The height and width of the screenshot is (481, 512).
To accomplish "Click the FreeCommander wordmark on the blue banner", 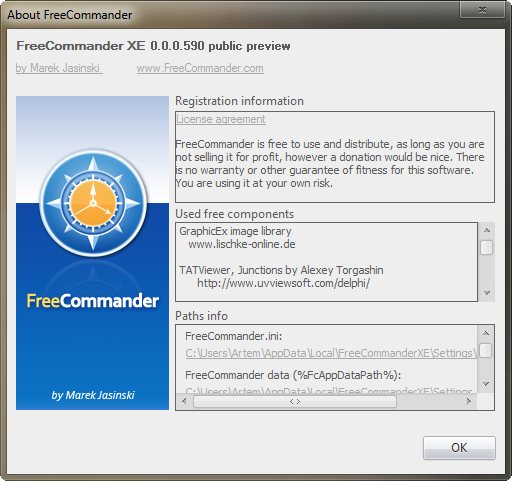I will pyautogui.click(x=92, y=301).
